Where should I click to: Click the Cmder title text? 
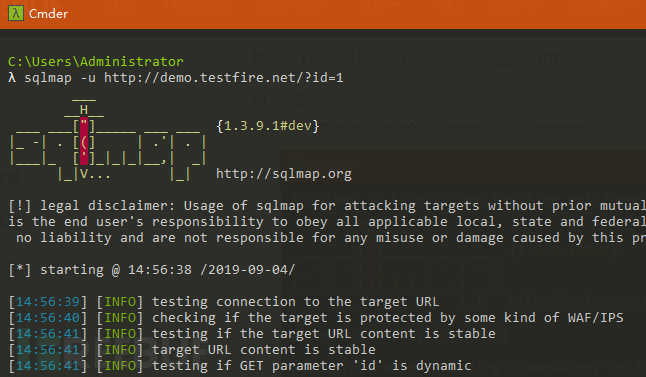pos(48,14)
